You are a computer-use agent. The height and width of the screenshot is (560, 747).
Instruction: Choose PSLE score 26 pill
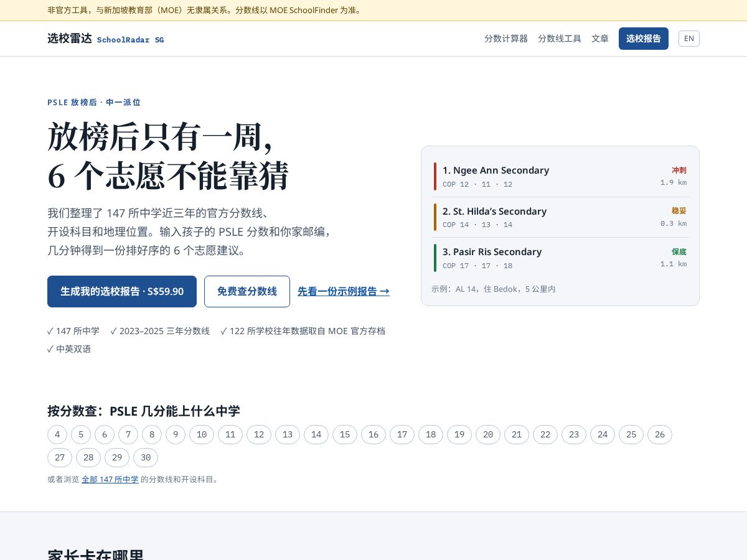(x=660, y=434)
